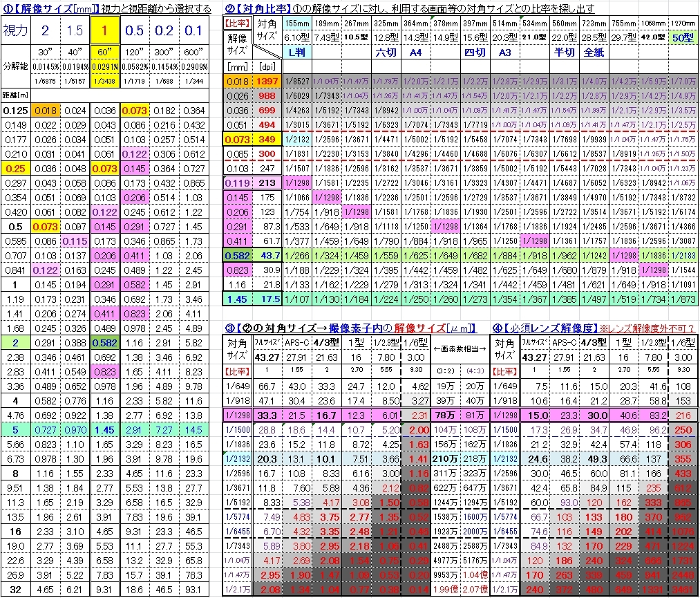
Task: Click the (3:2) aspect header
Action: click(445, 371)
